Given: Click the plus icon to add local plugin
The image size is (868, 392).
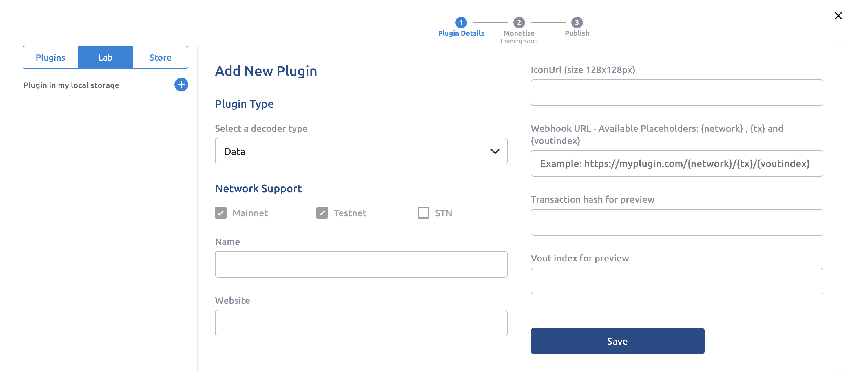Looking at the screenshot, I should click(181, 85).
